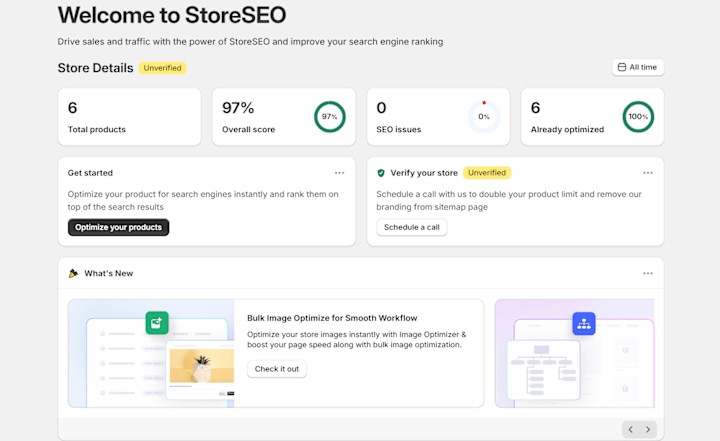Viewport: 720px width, 441px height.
Task: Click the calendar icon beside All time
Action: (x=622, y=67)
